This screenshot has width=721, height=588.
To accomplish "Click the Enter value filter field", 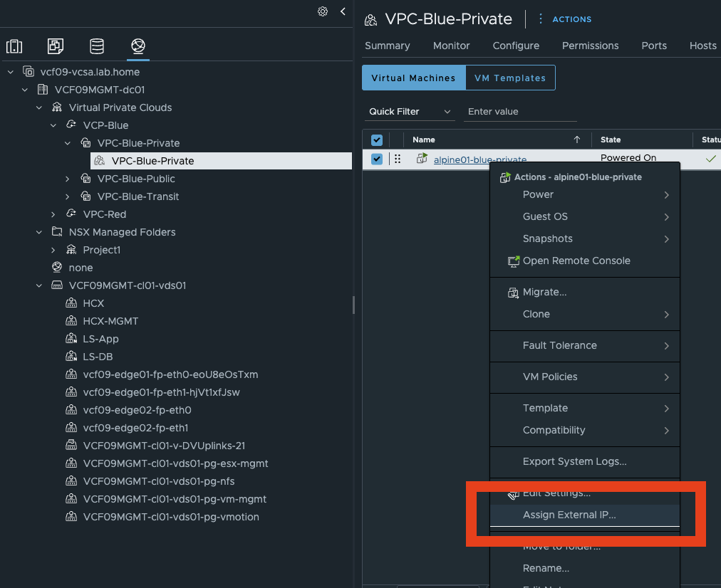I will pyautogui.click(x=510, y=112).
